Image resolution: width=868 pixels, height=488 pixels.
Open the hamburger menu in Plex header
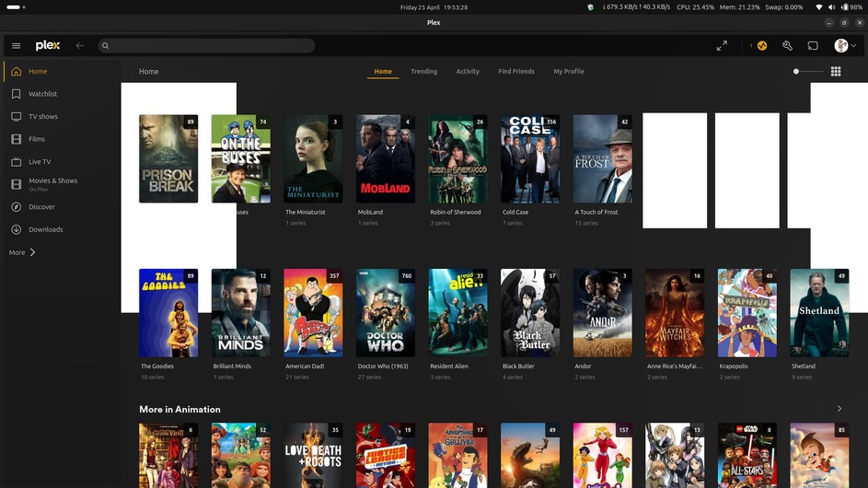pyautogui.click(x=16, y=45)
